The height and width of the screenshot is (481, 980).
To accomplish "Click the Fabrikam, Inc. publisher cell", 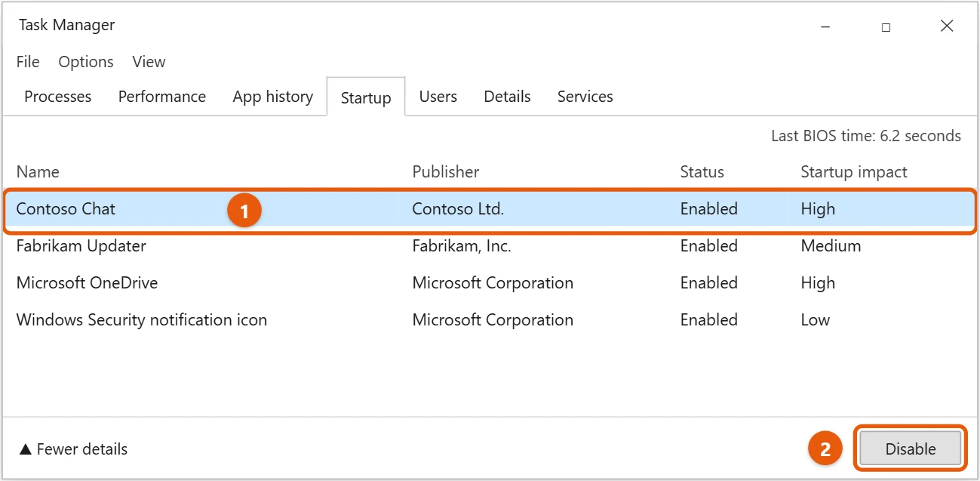I will (462, 246).
